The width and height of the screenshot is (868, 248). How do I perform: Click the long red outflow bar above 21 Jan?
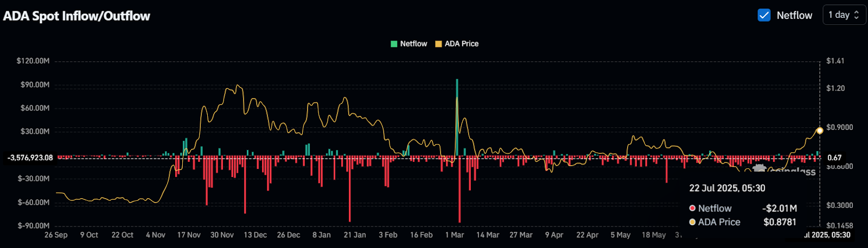click(x=350, y=189)
